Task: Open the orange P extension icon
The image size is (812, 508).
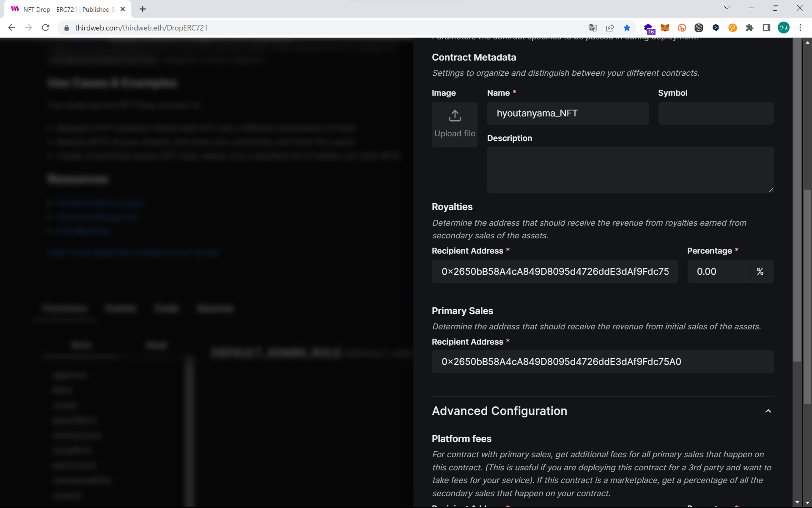Action: pos(732,28)
